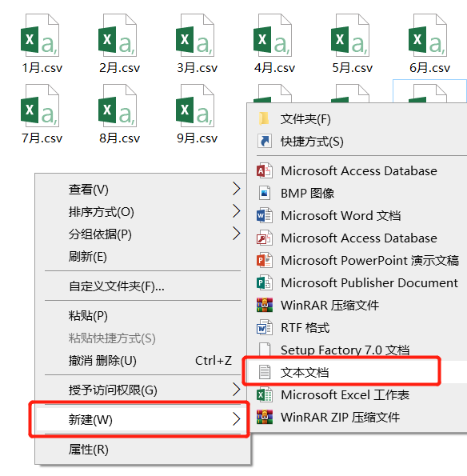The width and height of the screenshot is (467, 476).
Task: Choose 刷新(E) from the context menu
Action: tap(87, 257)
